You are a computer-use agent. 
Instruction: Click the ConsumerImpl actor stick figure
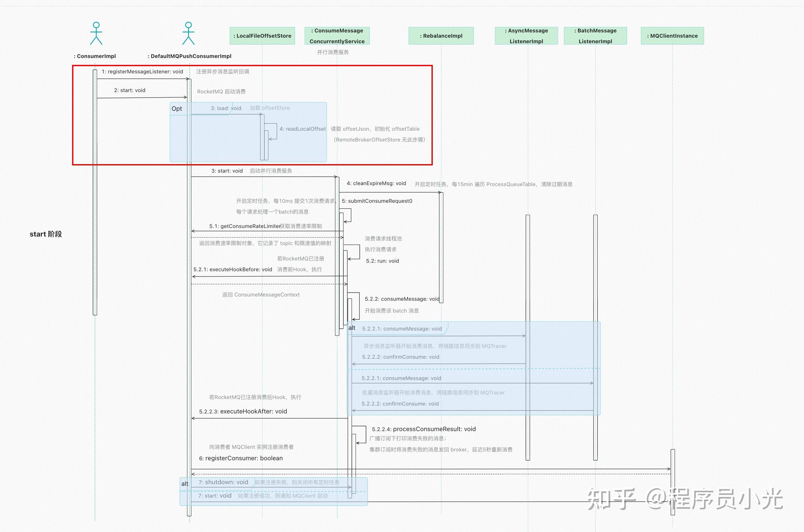(x=96, y=34)
